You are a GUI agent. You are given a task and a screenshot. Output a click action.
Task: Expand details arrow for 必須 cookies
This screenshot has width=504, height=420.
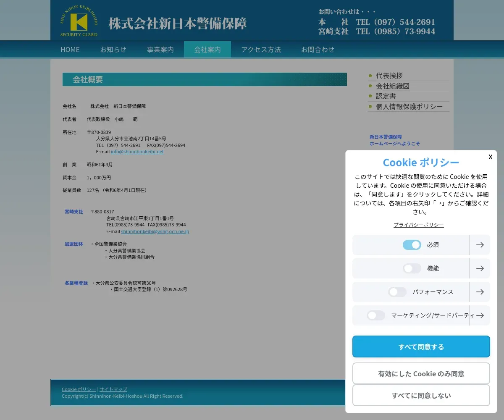pyautogui.click(x=480, y=245)
